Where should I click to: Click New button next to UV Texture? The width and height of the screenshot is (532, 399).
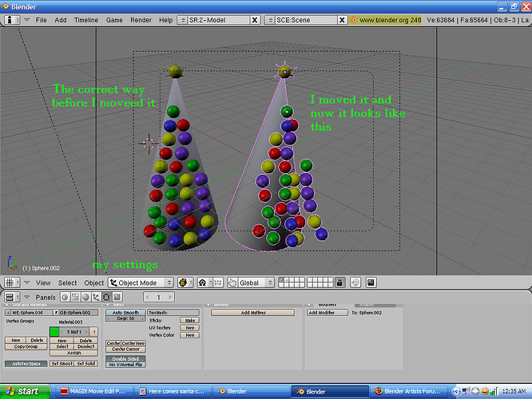189,328
